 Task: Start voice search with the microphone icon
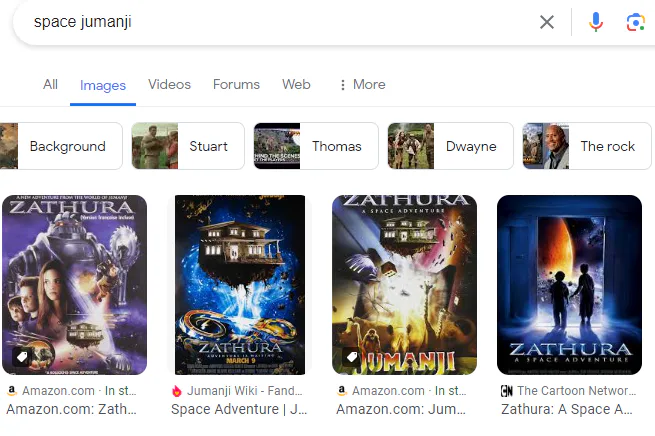point(596,22)
